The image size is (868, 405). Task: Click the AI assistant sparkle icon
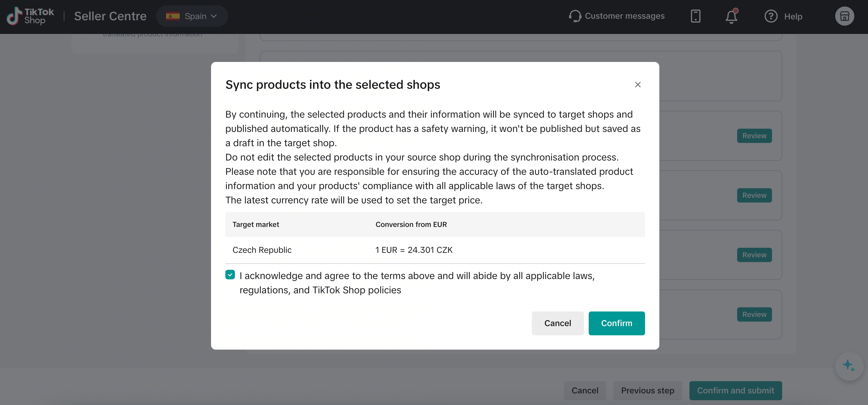[x=849, y=366]
